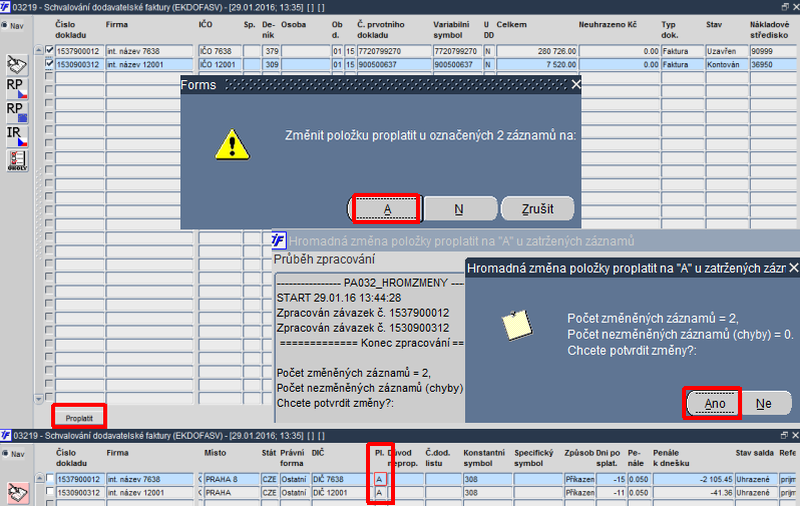Select the Nav radio button in the lower window

(5, 454)
